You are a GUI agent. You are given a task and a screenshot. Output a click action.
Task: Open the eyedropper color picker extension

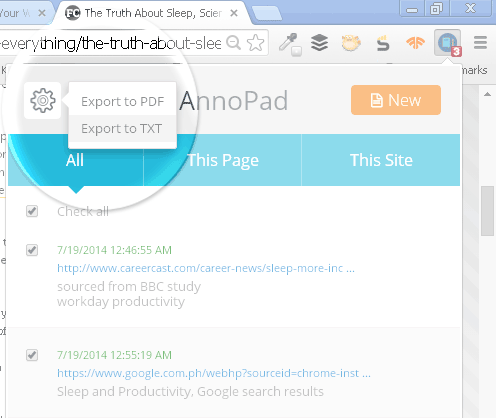pos(289,43)
